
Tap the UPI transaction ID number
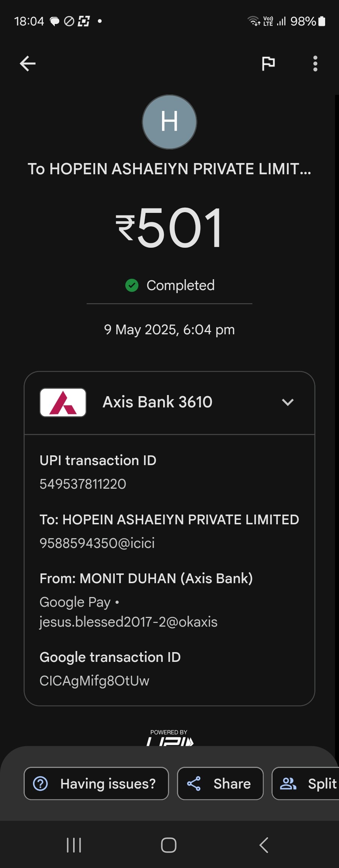pos(83,484)
